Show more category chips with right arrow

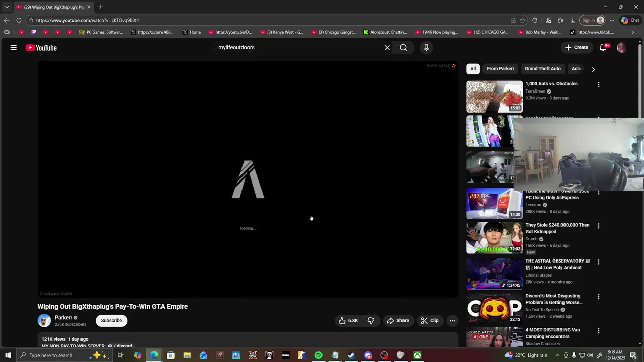point(593,69)
